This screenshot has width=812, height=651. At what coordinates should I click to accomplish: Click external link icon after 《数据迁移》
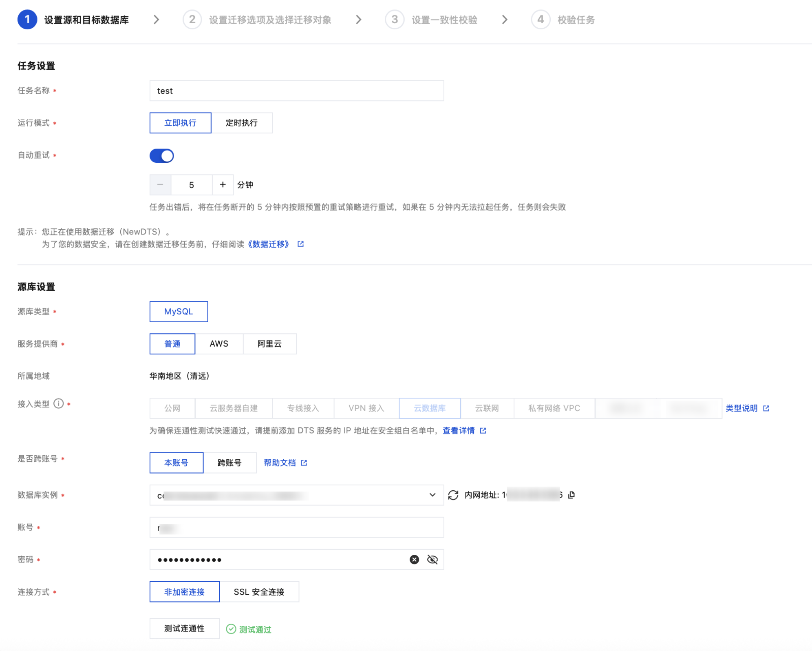(300, 244)
